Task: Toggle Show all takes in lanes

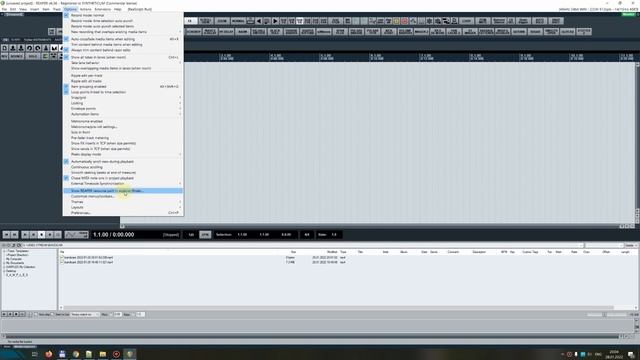Action: [x=123, y=58]
